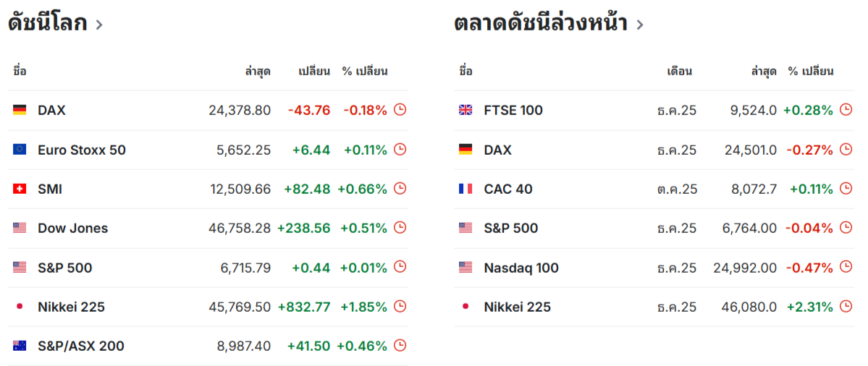
Task: Open the S&P/ASX 200 index page
Action: click(80, 346)
